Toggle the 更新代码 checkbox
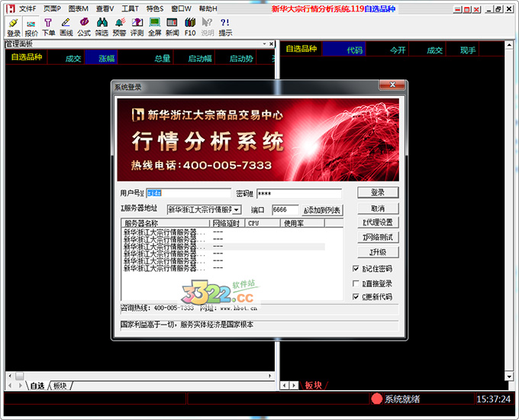Image resolution: width=519 pixels, height=420 pixels. pyautogui.click(x=356, y=297)
